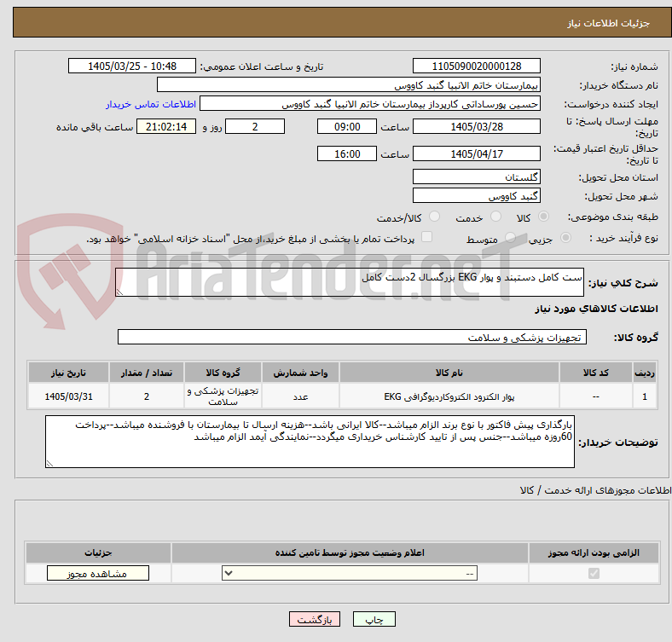Viewport: 672px width, 642px height.
Task: Click the announcement date field 1405/03/25 - 10:48
Action: pyautogui.click(x=132, y=66)
